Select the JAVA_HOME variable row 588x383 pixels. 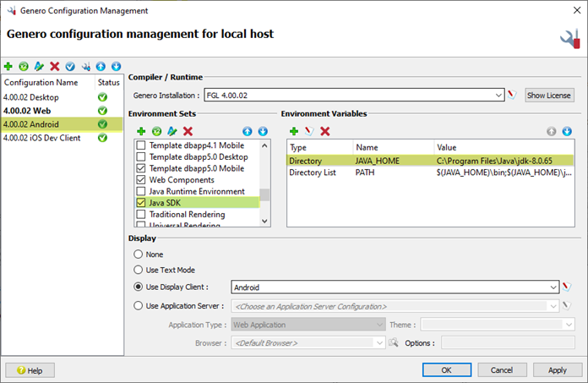(431, 161)
